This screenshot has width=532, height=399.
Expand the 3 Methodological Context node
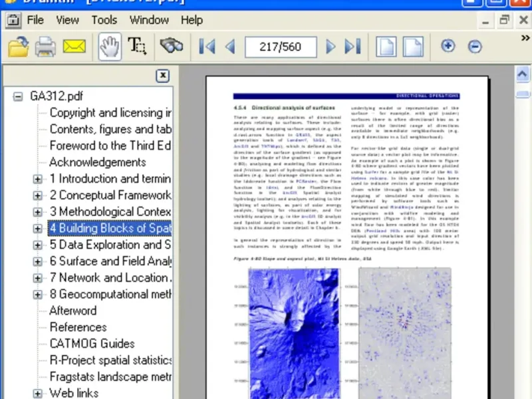pyautogui.click(x=38, y=212)
